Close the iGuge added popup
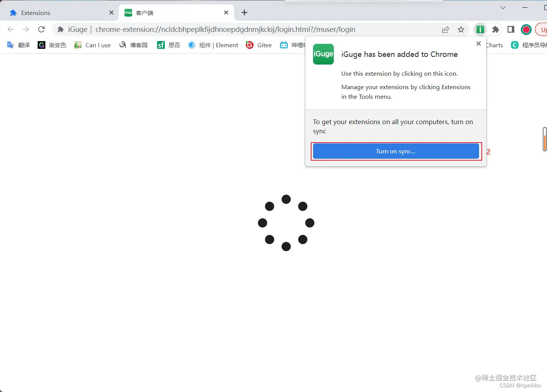Image resolution: width=547 pixels, height=392 pixels. (479, 43)
